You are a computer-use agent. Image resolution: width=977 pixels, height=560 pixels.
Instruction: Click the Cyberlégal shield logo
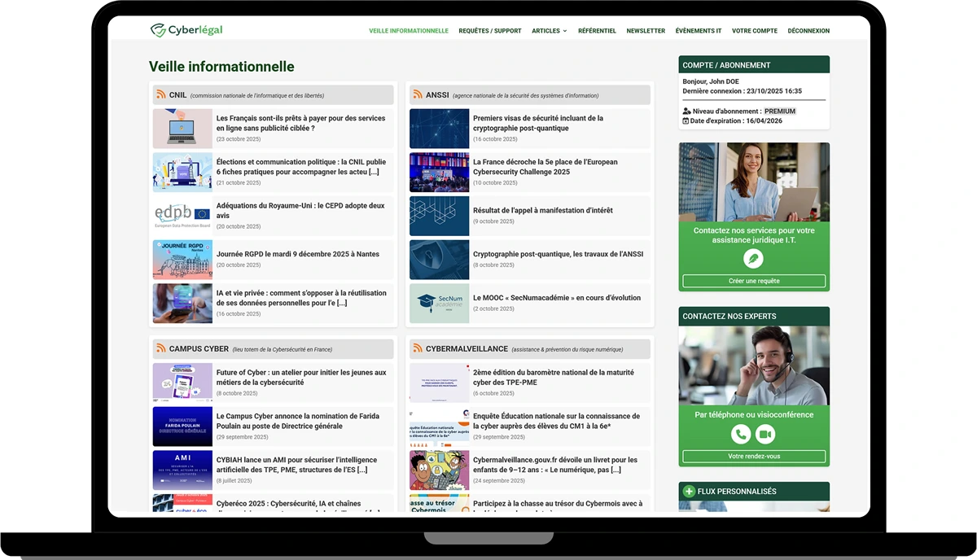[x=158, y=30]
